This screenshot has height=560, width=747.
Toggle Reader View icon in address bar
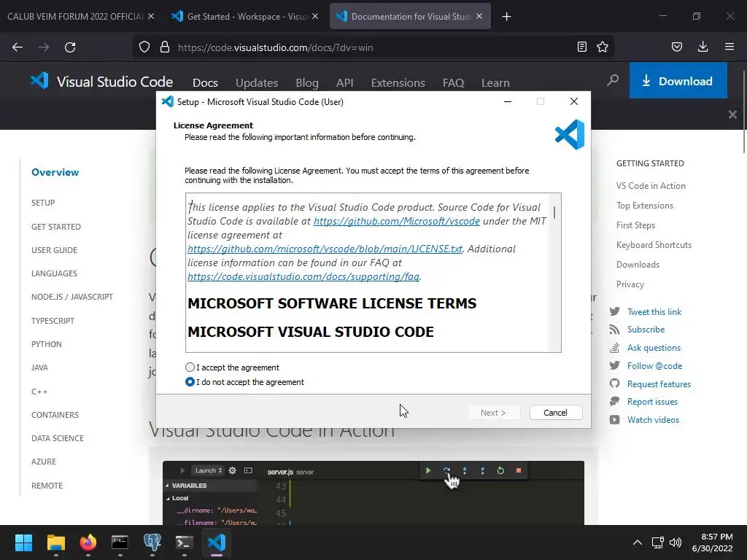point(581,47)
